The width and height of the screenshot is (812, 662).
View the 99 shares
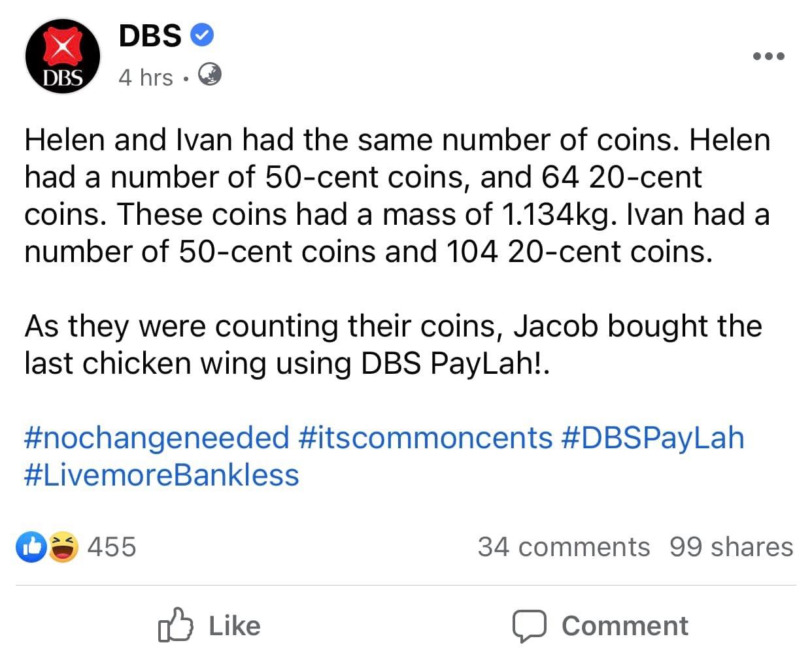pos(731,547)
